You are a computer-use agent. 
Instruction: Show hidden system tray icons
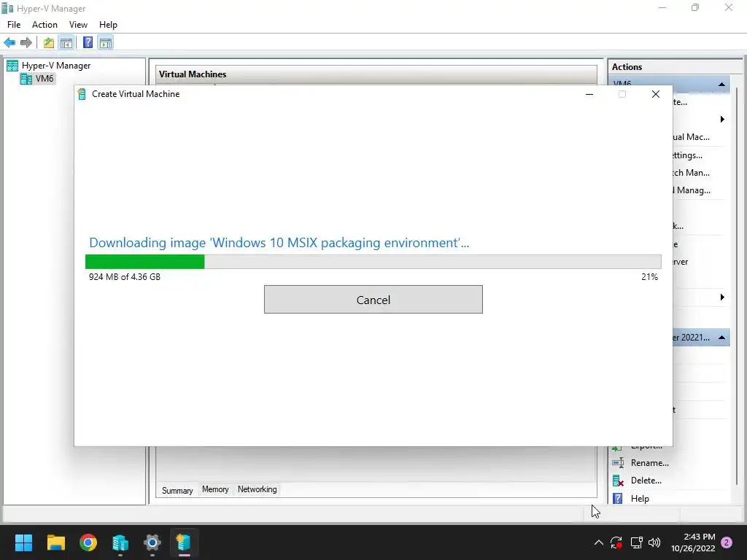[599, 542]
